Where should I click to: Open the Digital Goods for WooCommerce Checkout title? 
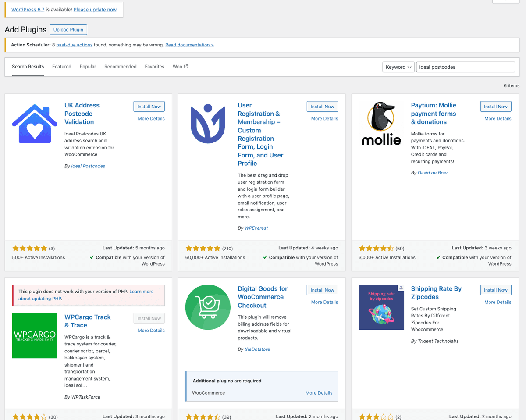point(263,297)
